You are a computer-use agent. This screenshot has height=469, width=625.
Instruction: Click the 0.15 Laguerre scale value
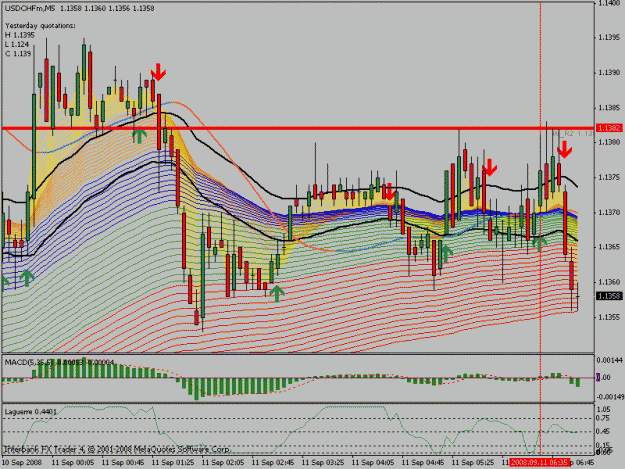[603, 445]
